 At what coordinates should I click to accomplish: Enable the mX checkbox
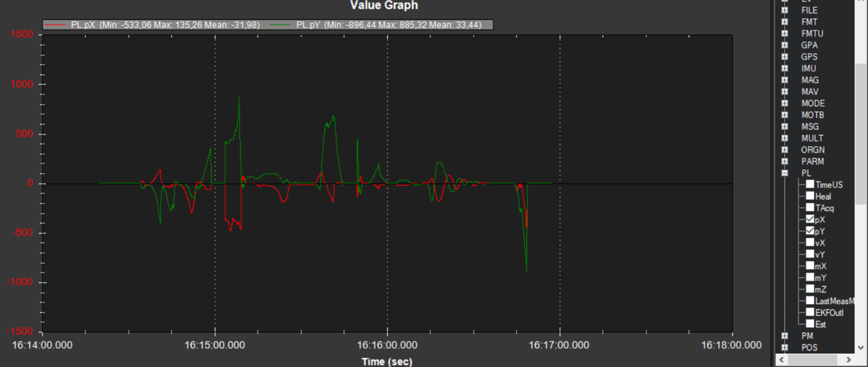810,265
